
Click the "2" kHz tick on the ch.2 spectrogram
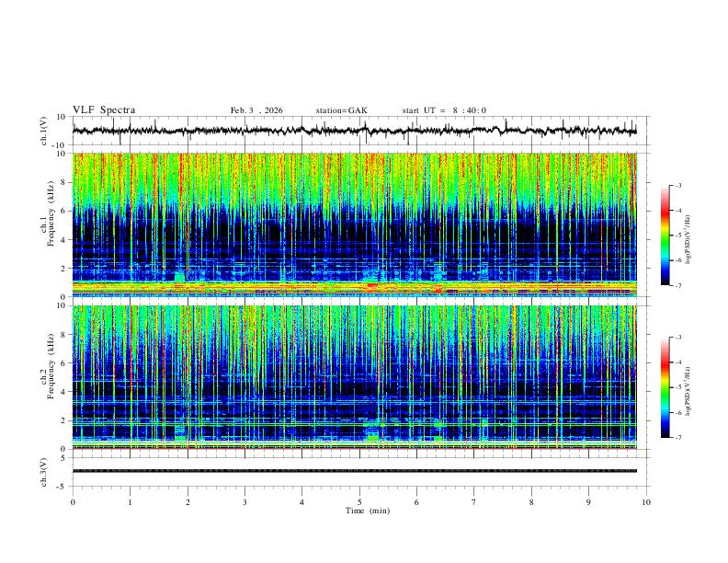point(63,420)
